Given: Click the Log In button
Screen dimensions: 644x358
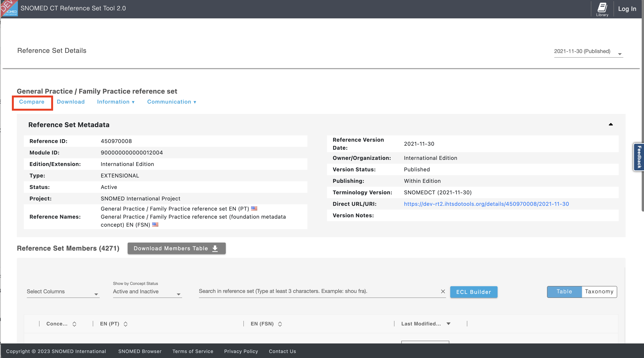Looking at the screenshot, I should [627, 9].
